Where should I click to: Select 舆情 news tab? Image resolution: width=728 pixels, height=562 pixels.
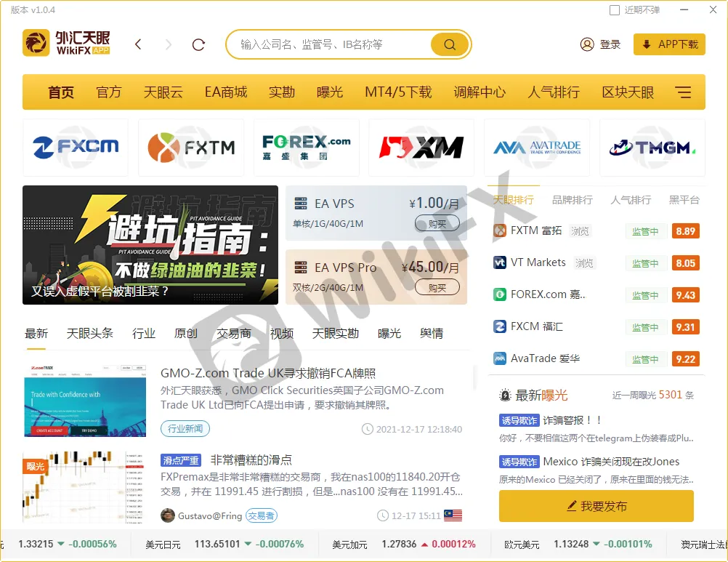point(432,333)
